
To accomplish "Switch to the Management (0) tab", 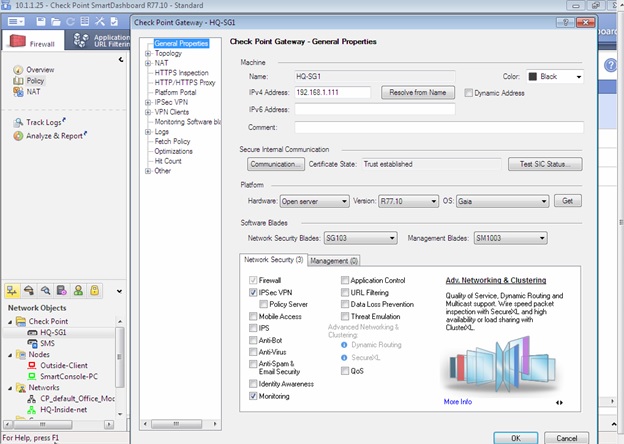I will coord(334,261).
